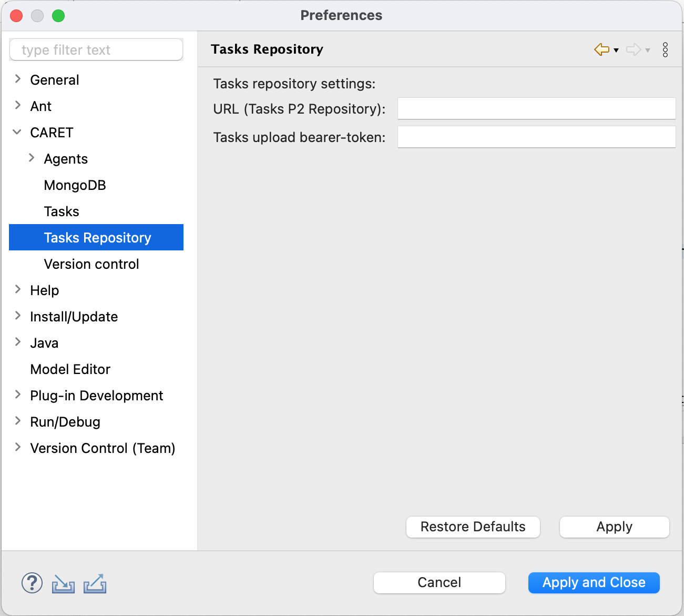Image resolution: width=684 pixels, height=616 pixels.
Task: Click the type filter text box
Action: [x=96, y=49]
